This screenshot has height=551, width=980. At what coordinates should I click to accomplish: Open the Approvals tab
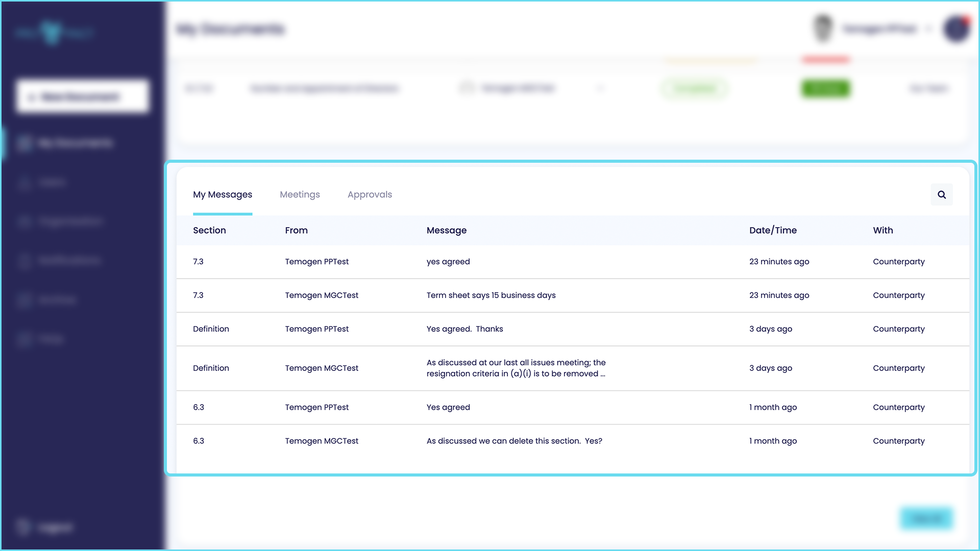point(370,194)
